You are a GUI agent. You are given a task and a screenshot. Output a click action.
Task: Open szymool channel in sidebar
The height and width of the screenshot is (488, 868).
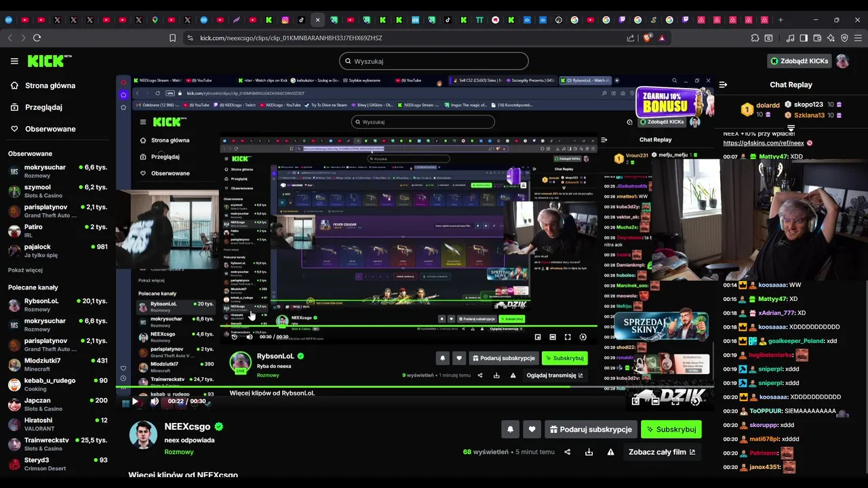(x=57, y=191)
